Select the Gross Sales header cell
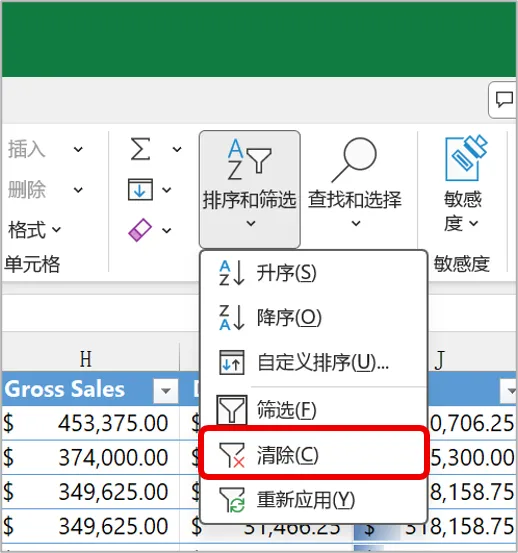 [91, 389]
